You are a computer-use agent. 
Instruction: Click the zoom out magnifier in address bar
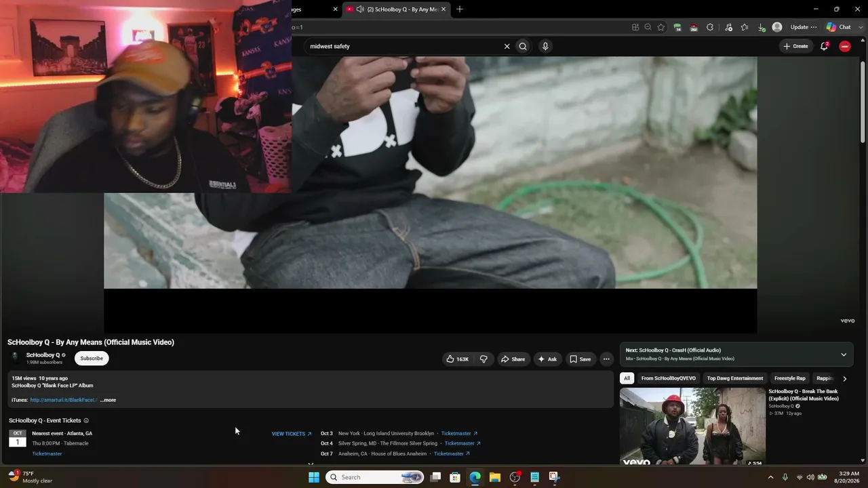[648, 27]
